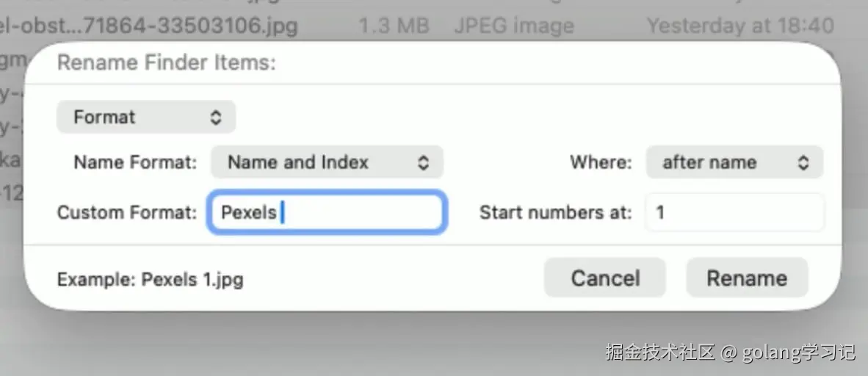Open the Name and Index dropdown

326,162
